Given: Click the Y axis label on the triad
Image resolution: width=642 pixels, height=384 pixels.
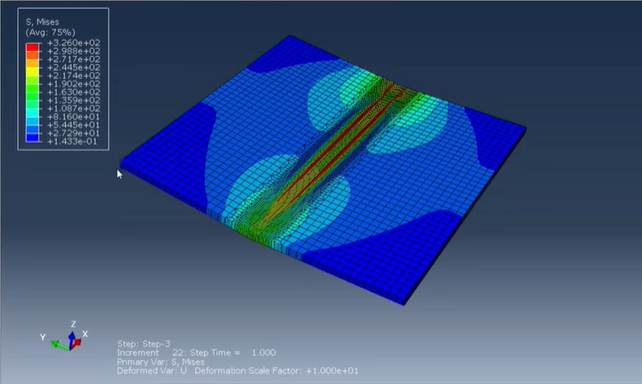Looking at the screenshot, I should click(43, 337).
